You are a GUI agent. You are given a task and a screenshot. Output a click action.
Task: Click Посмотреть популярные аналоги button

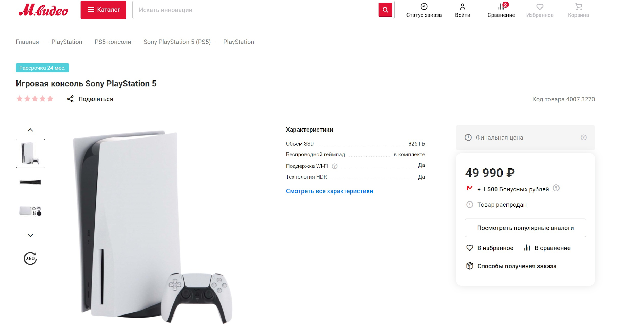click(x=525, y=228)
